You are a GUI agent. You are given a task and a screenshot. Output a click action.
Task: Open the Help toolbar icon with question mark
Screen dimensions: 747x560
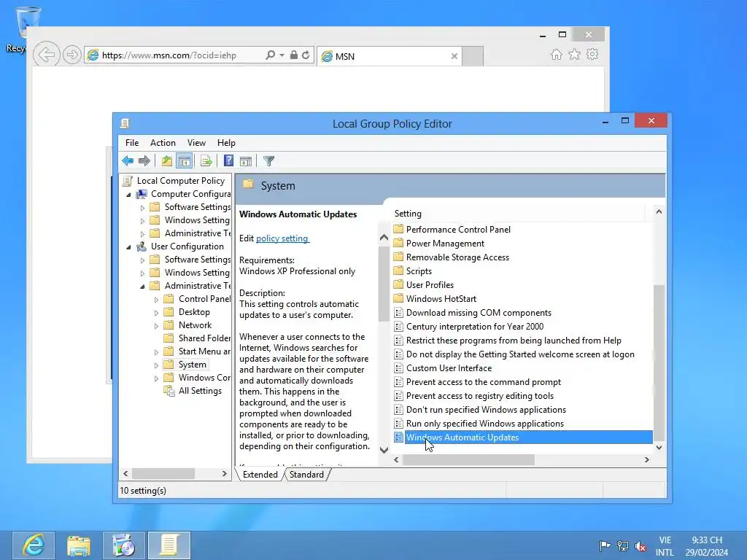coord(228,161)
